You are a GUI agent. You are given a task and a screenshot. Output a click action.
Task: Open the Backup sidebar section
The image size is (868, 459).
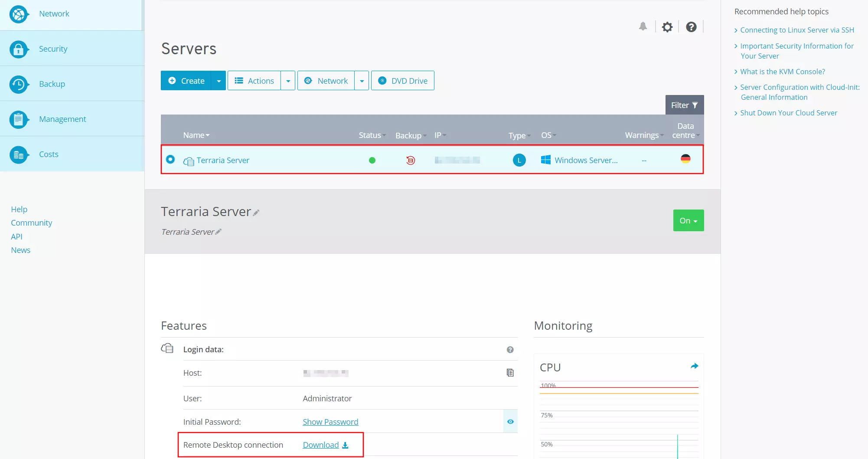[72, 84]
